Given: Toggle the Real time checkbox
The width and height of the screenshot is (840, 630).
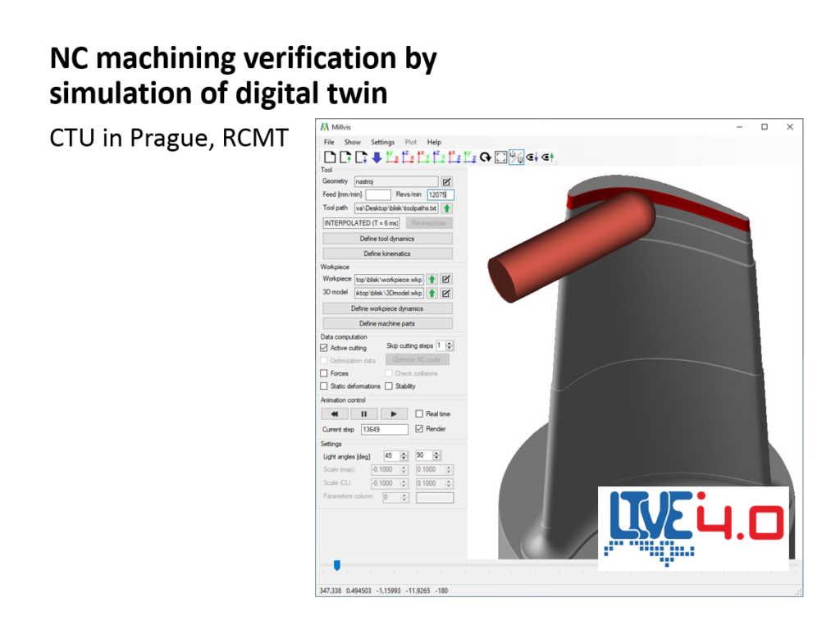Looking at the screenshot, I should coord(419,414).
